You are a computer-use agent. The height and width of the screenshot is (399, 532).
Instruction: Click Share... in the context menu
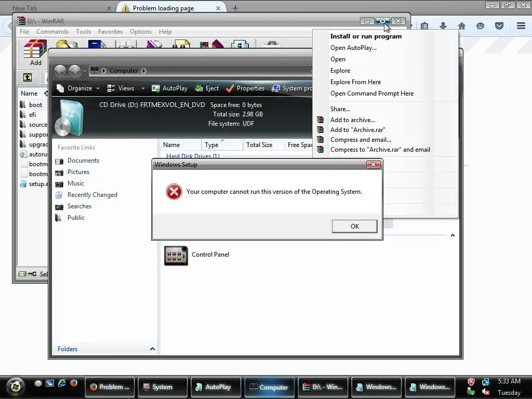click(386, 109)
